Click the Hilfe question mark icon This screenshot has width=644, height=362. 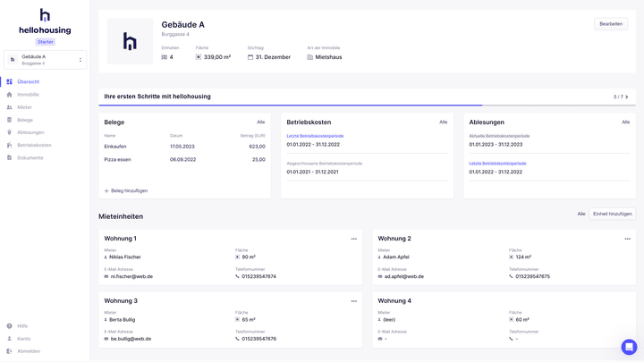click(10, 326)
